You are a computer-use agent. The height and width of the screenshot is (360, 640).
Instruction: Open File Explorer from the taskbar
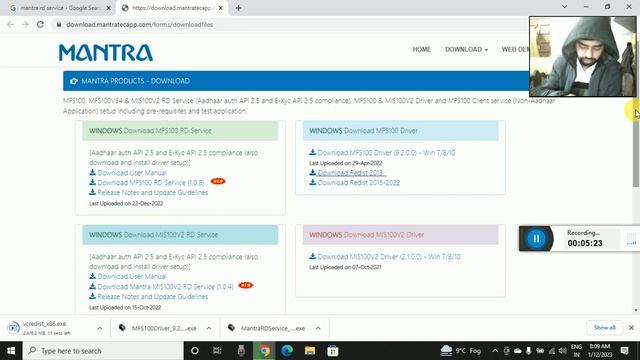[x=310, y=351]
